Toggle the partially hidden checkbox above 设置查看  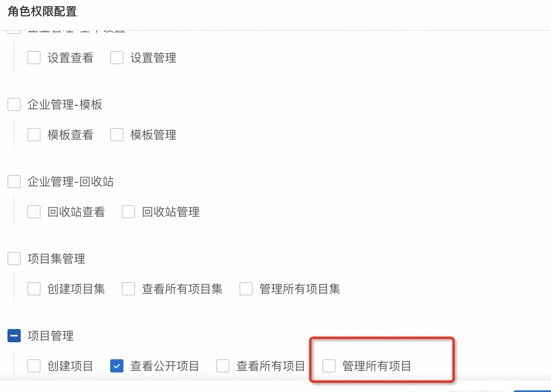[x=14, y=31]
